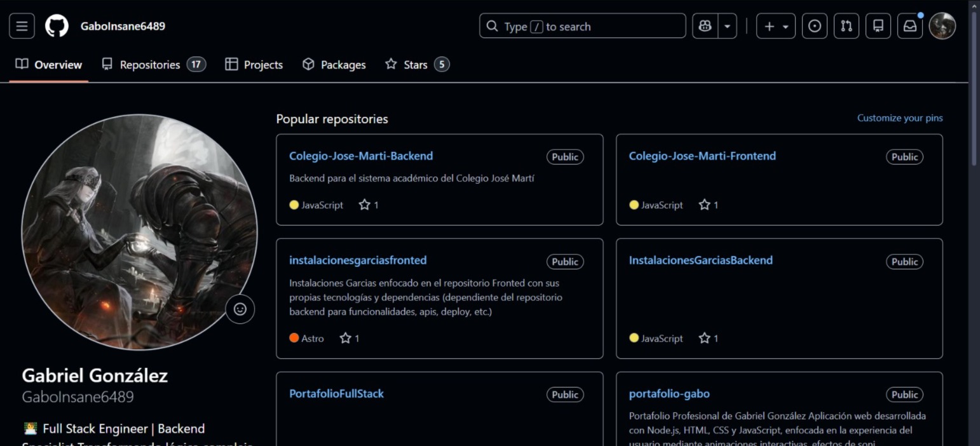980x446 pixels.
Task: Set a status with the smiley icon
Action: pyautogui.click(x=240, y=309)
